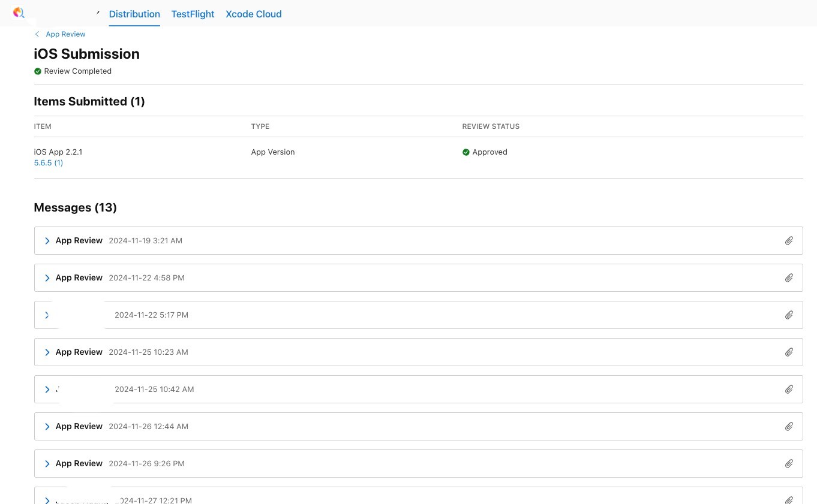Open the Xcode Cloud tab

coord(254,14)
